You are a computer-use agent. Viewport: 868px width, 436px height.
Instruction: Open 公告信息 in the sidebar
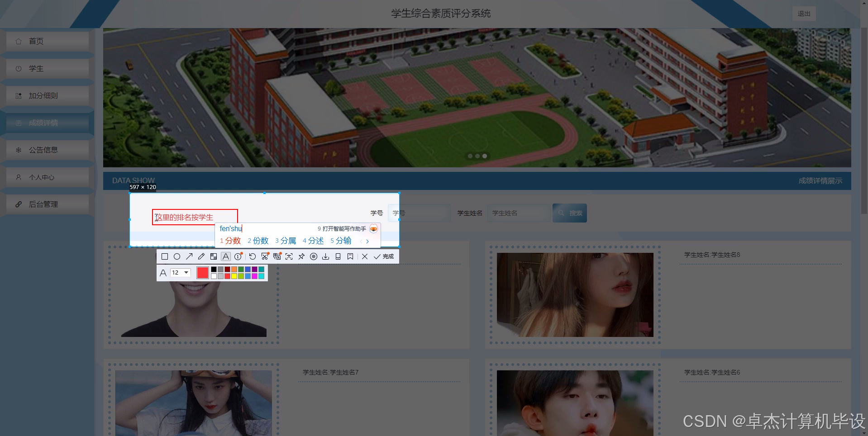click(48, 150)
